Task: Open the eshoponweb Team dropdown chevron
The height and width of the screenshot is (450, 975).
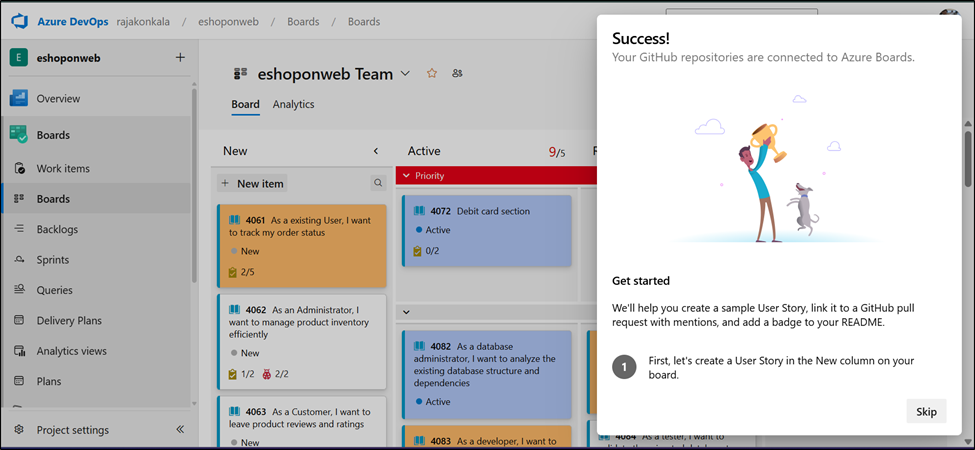Action: coord(405,74)
